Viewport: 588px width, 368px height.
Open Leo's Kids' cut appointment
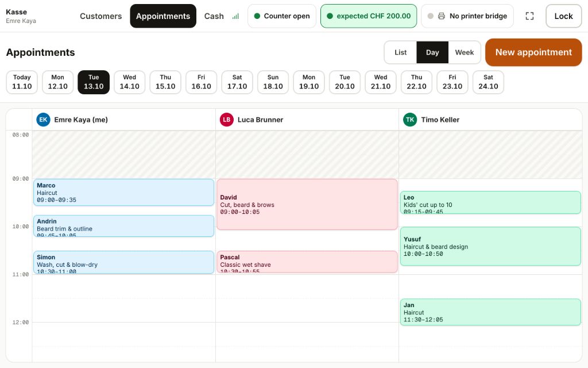[x=490, y=202]
